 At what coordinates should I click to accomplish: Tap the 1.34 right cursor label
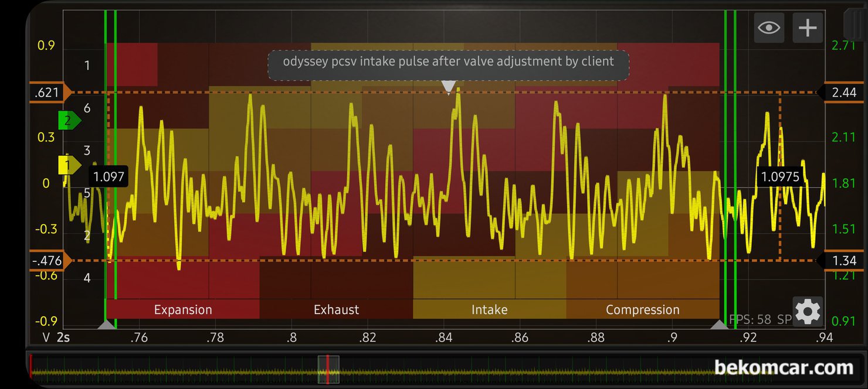[842, 260]
